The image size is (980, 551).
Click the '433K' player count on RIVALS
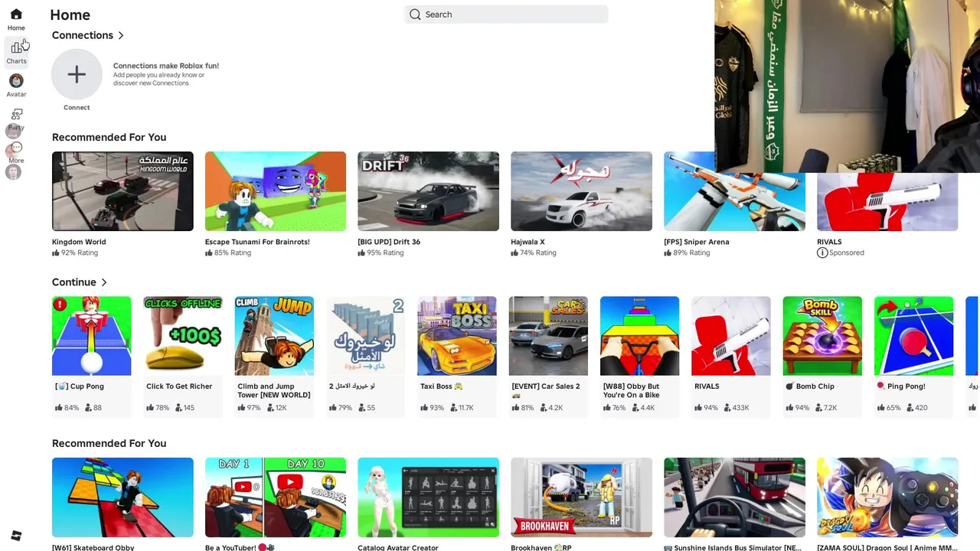coord(740,408)
